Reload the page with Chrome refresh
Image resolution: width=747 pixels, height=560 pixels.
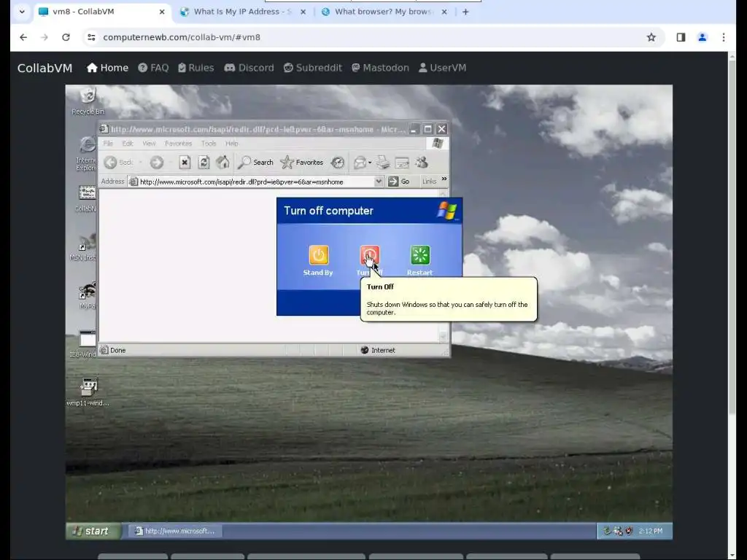pyautogui.click(x=66, y=37)
